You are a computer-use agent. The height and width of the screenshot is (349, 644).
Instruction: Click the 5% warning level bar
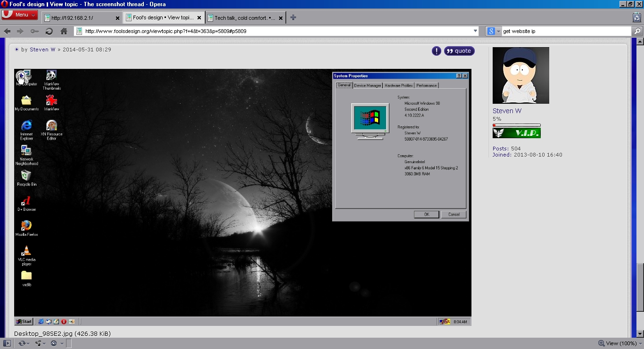click(516, 125)
